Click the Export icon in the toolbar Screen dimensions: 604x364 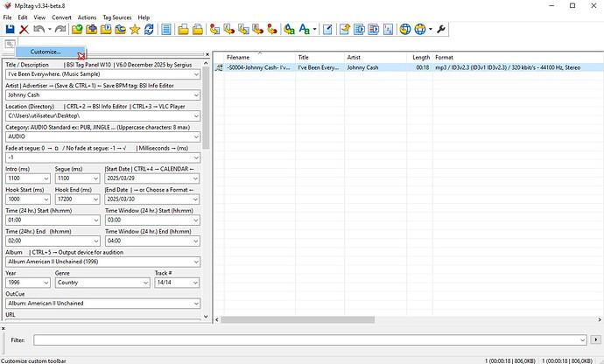coord(345,29)
